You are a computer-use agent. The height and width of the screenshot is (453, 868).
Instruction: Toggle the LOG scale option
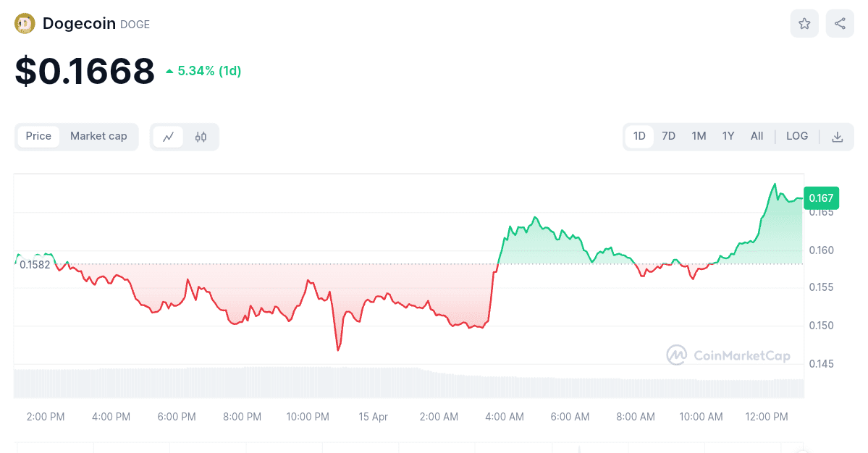(x=797, y=136)
